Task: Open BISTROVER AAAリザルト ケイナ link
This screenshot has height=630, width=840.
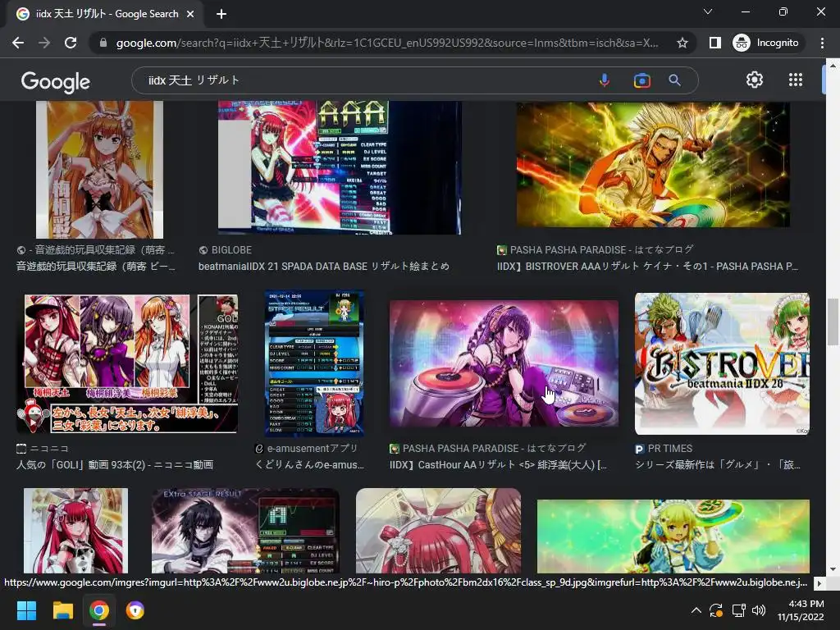Action: [x=647, y=267]
